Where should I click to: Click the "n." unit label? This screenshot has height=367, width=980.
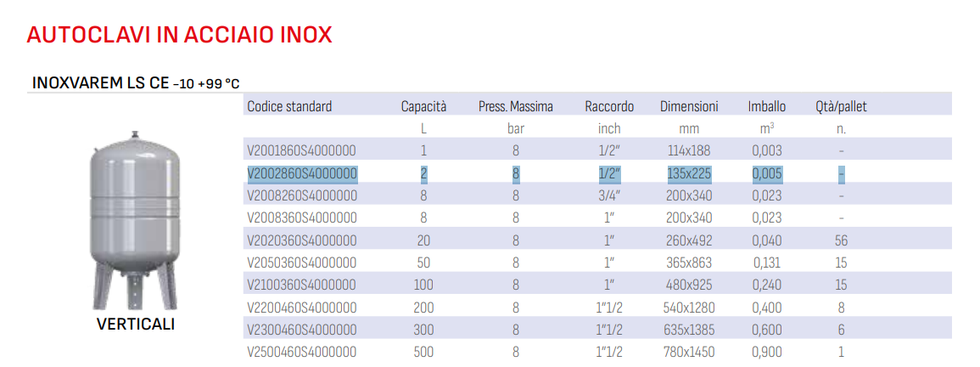pyautogui.click(x=841, y=130)
